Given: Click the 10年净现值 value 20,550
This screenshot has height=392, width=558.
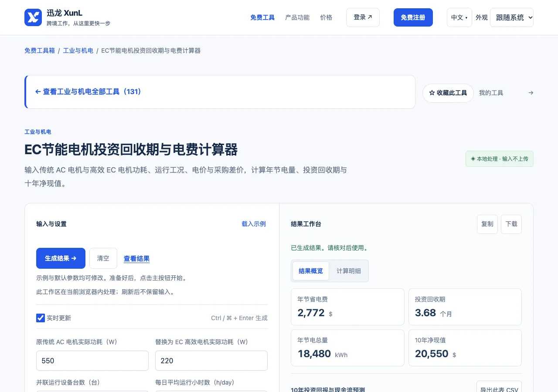Looking at the screenshot, I should pos(432,354).
